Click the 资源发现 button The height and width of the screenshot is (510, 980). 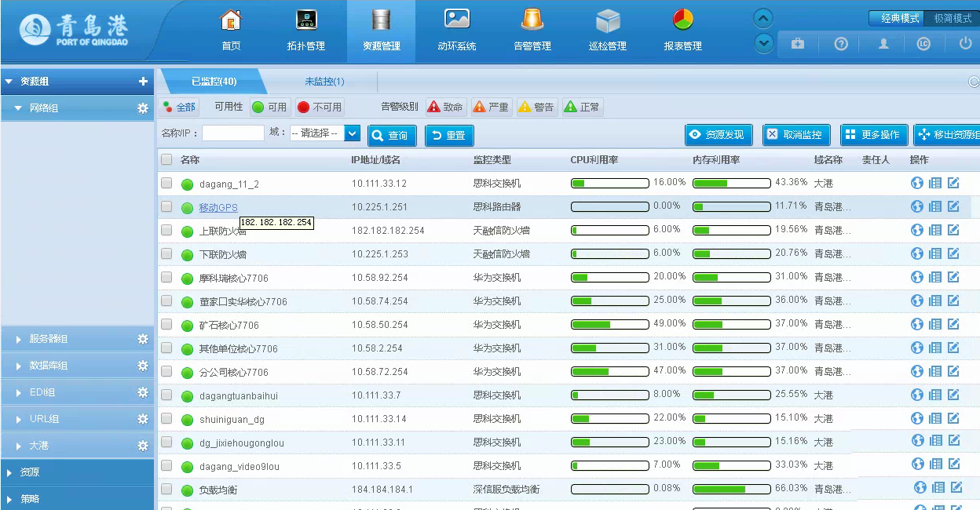coord(719,135)
